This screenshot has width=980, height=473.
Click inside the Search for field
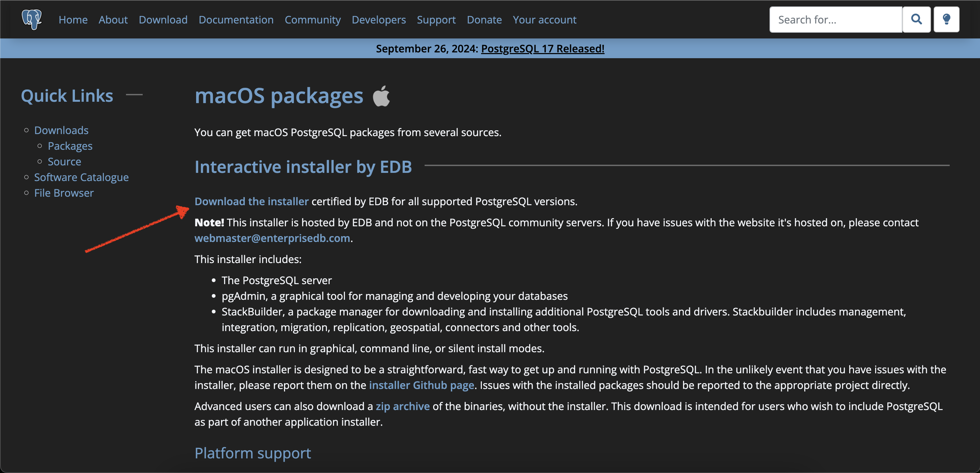click(x=835, y=19)
